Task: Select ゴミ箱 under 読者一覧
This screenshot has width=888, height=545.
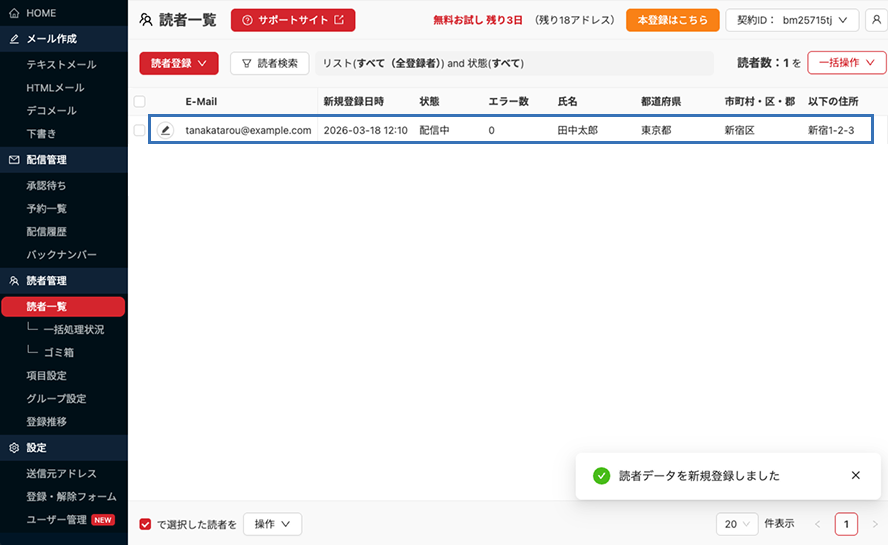Action: (58, 352)
